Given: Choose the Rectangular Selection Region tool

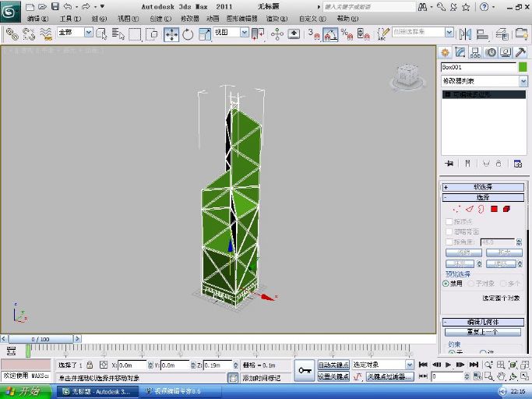Looking at the screenshot, I should point(135,34).
